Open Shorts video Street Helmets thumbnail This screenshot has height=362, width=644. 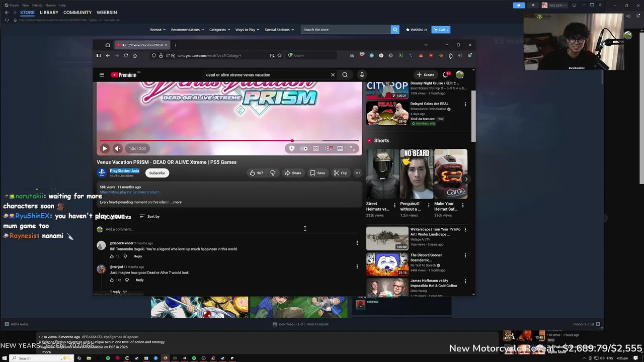[x=382, y=174]
